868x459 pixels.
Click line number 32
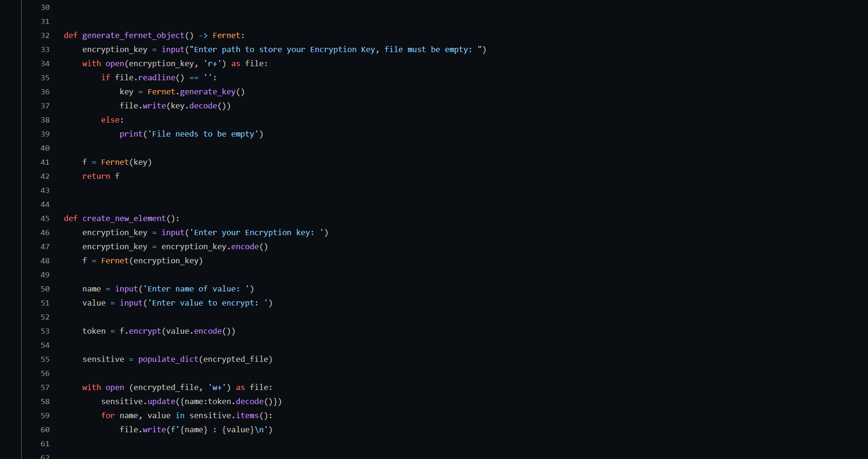pyautogui.click(x=45, y=36)
